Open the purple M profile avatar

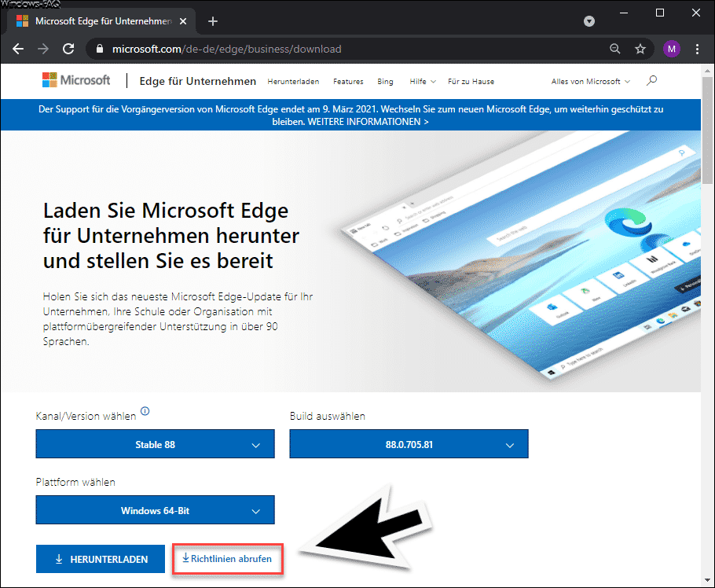pyautogui.click(x=671, y=49)
